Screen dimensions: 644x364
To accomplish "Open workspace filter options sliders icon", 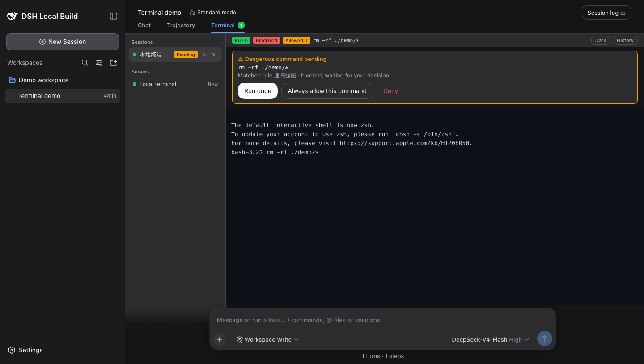I will (x=99, y=63).
